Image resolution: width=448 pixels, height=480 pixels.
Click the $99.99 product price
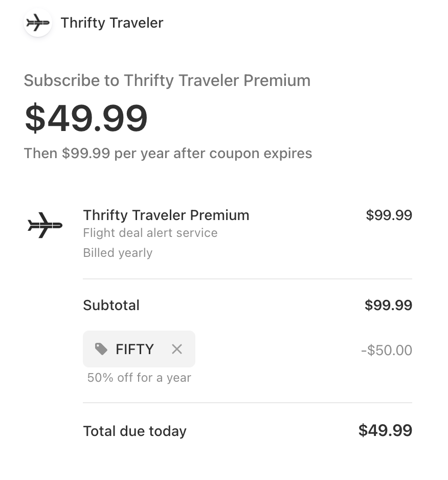[389, 215]
